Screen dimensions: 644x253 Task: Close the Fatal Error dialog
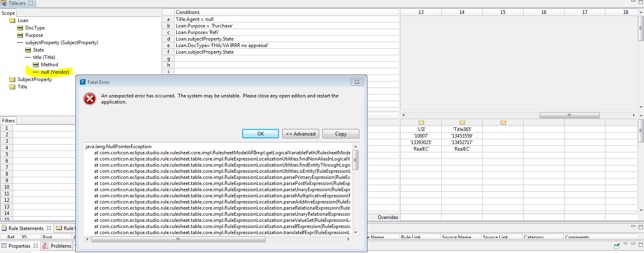pyautogui.click(x=357, y=82)
